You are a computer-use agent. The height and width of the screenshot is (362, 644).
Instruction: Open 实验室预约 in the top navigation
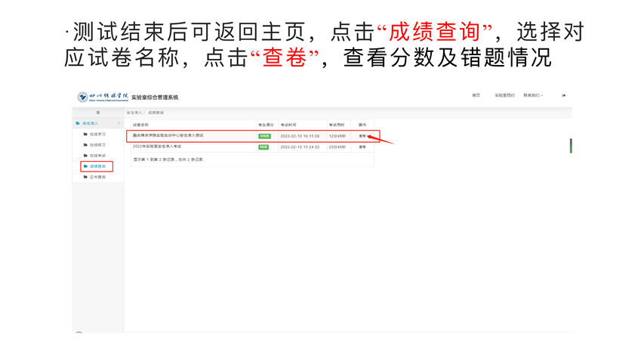[x=504, y=96]
